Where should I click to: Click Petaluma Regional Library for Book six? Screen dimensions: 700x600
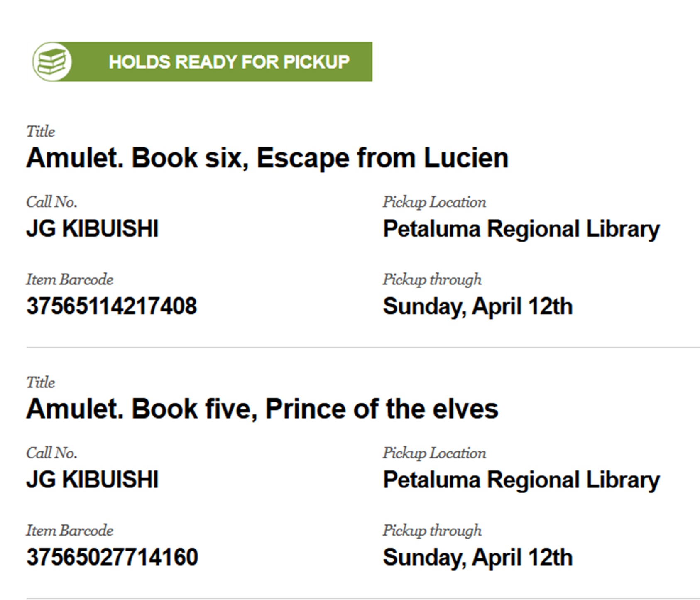tap(521, 229)
